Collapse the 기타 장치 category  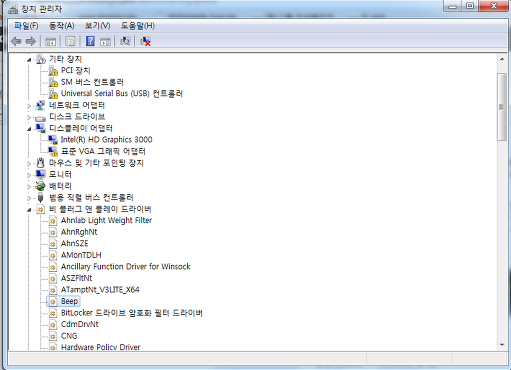coord(29,60)
